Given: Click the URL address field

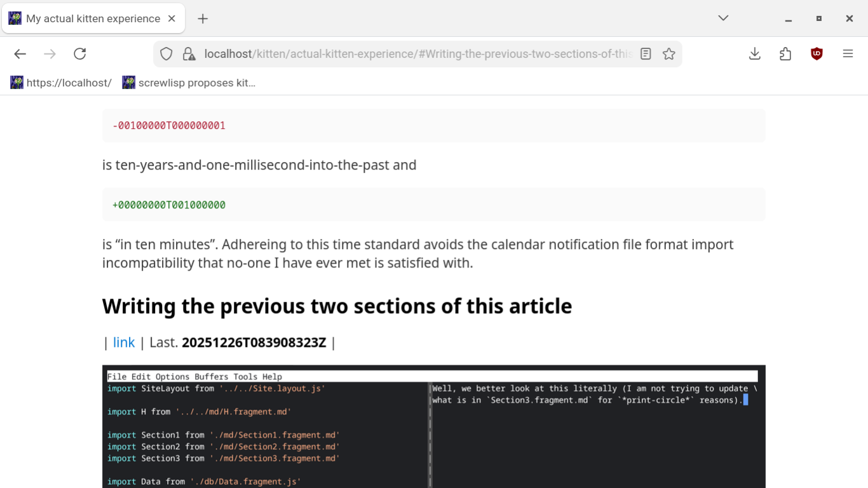Looking at the screenshot, I should coord(413,54).
